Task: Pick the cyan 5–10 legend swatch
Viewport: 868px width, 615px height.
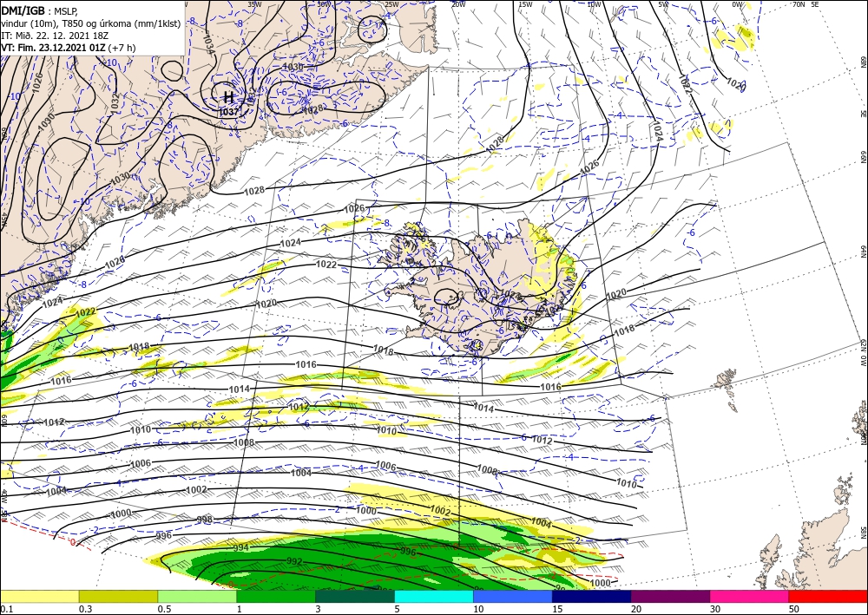Action: click(434, 596)
